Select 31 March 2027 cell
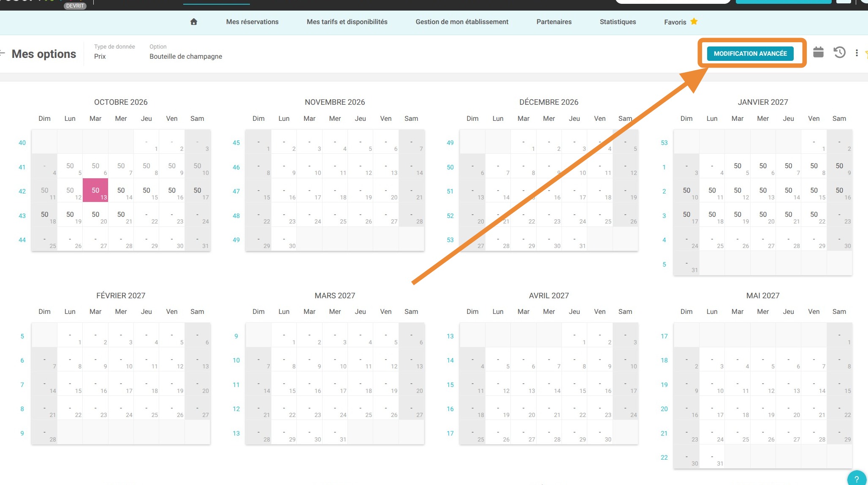This screenshot has height=485, width=868. 335,433
